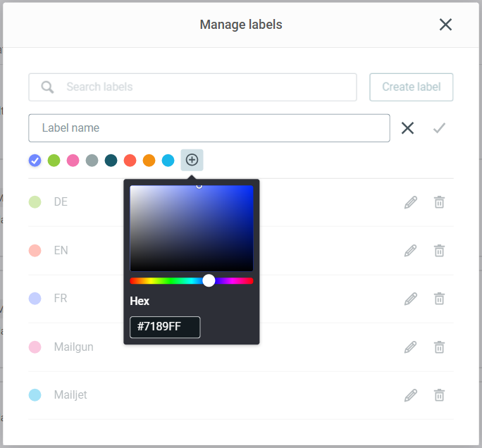Choose the pink color swatch
The image size is (482, 448).
[x=73, y=161]
